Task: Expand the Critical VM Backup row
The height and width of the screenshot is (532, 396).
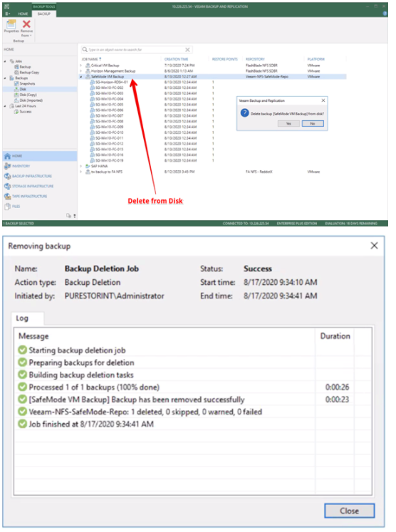Action: 81,65
